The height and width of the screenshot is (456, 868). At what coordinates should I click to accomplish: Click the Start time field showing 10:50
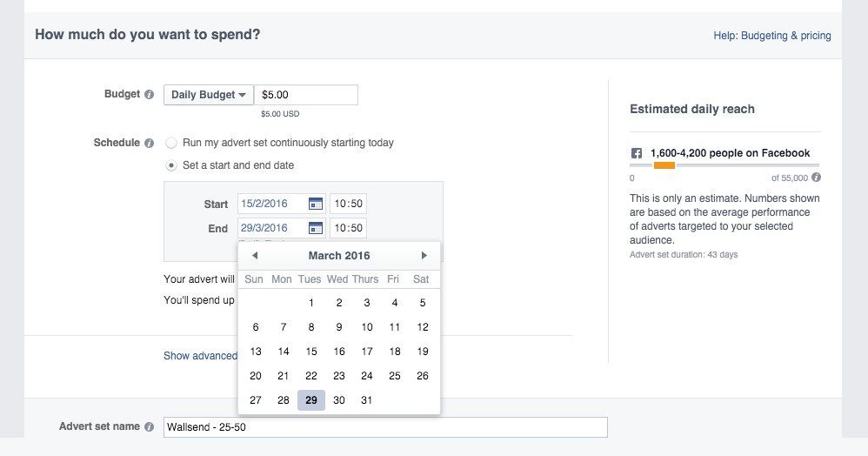click(348, 205)
